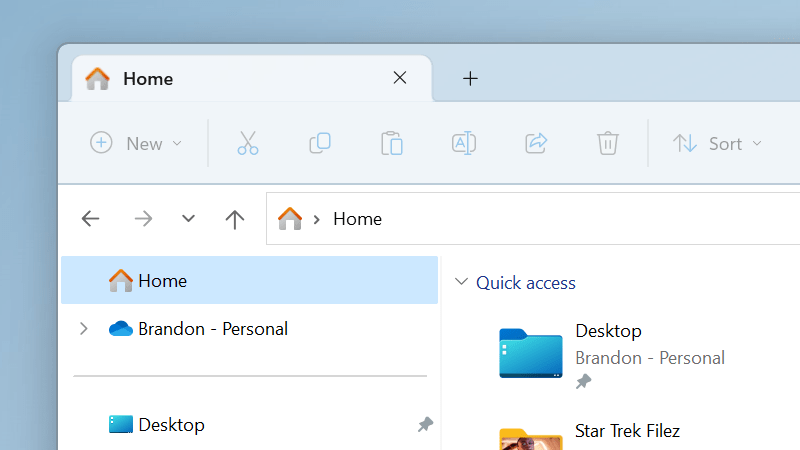The height and width of the screenshot is (450, 800).
Task: Click the Share arrow icon
Action: click(x=536, y=143)
